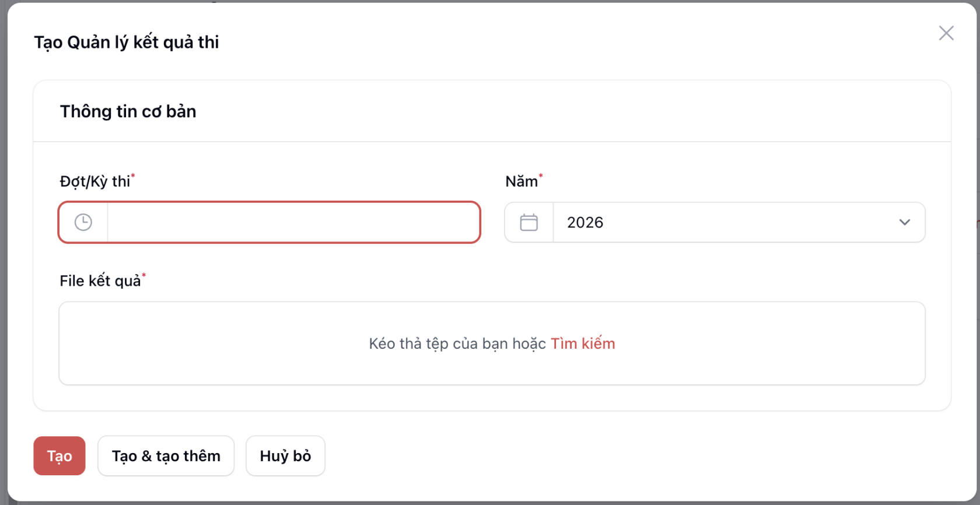Click the chevron arrow in the Năm field
Image resolution: width=980 pixels, height=505 pixels.
(905, 222)
